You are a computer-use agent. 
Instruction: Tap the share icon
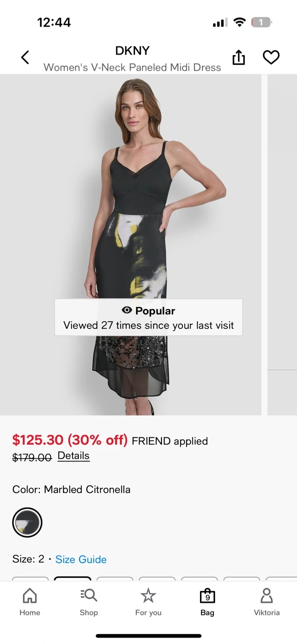click(x=239, y=57)
